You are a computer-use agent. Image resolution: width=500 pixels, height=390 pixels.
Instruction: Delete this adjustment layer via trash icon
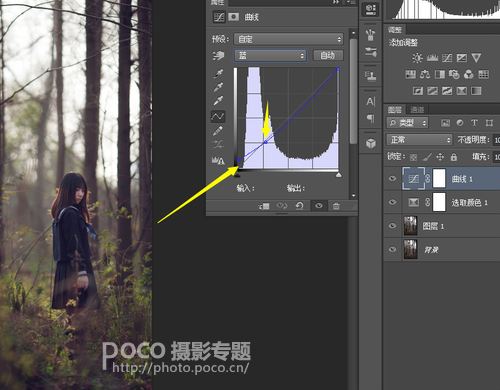coord(336,206)
